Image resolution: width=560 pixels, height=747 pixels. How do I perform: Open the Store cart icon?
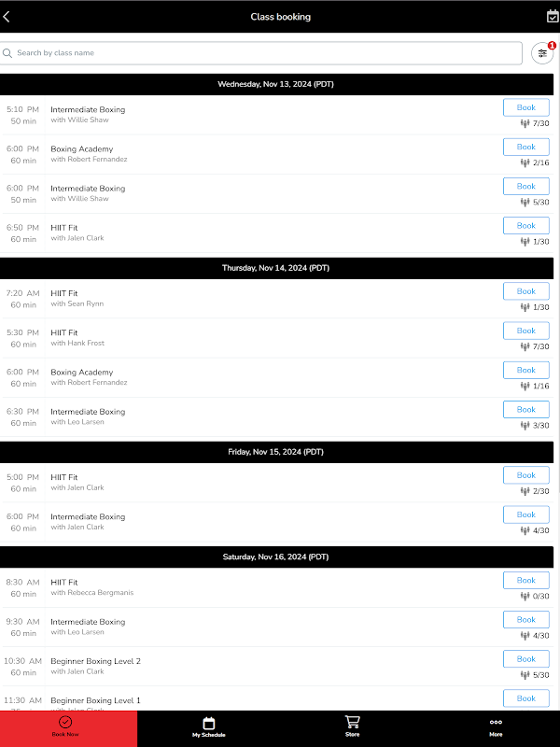pyautogui.click(x=352, y=722)
